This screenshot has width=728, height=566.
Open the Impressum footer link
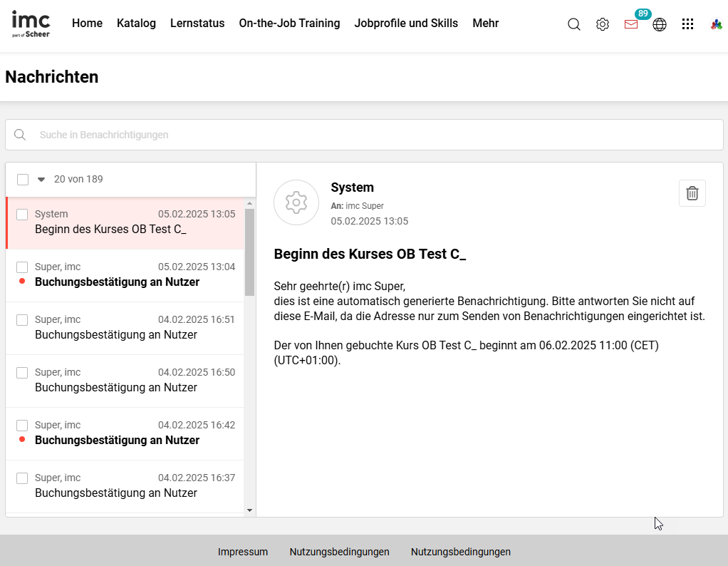tap(242, 551)
